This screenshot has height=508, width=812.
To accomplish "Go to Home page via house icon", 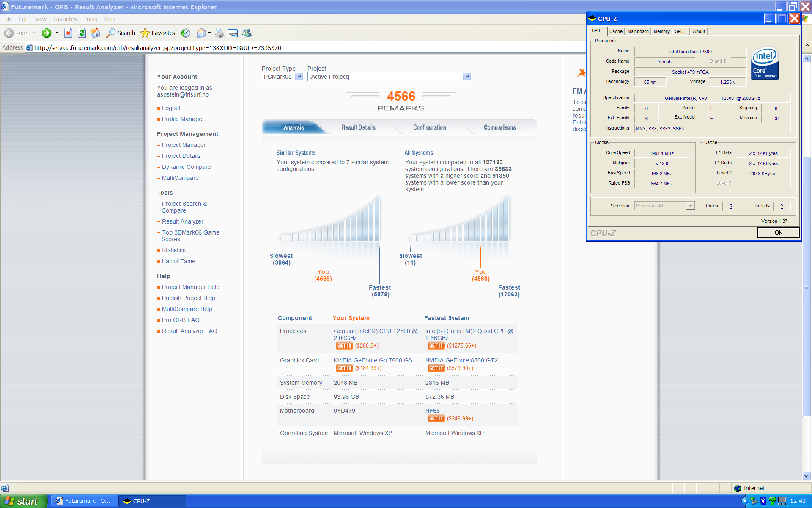I will (96, 33).
